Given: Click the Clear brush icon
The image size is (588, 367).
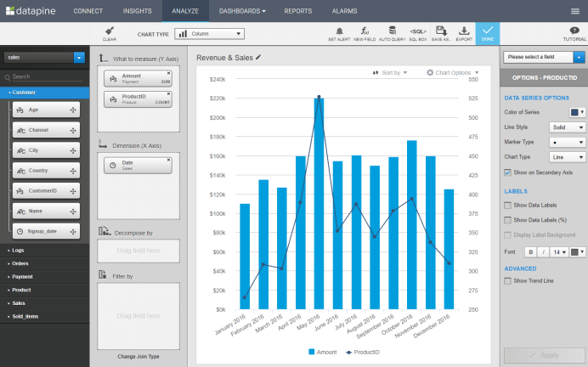Looking at the screenshot, I should click(109, 32).
